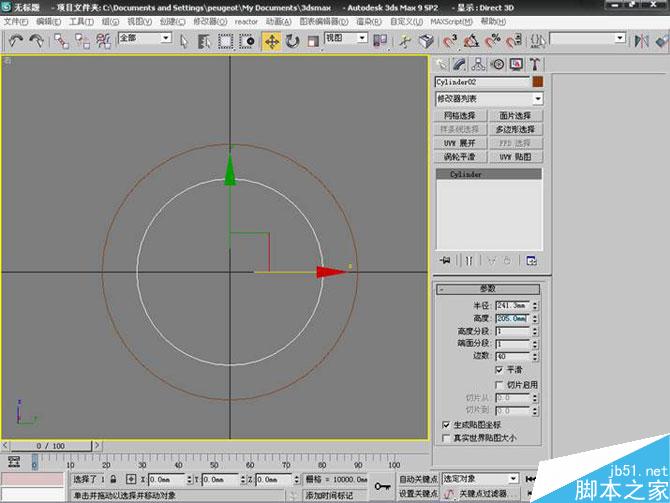Screen dimensions: 670x503
Task: Click the Rotate tool icon
Action: coord(292,41)
